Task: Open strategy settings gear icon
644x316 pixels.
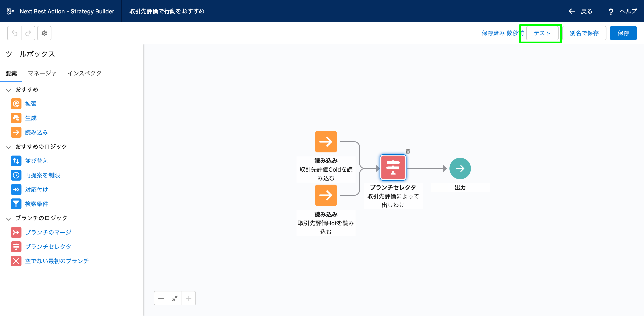Action: (44, 33)
